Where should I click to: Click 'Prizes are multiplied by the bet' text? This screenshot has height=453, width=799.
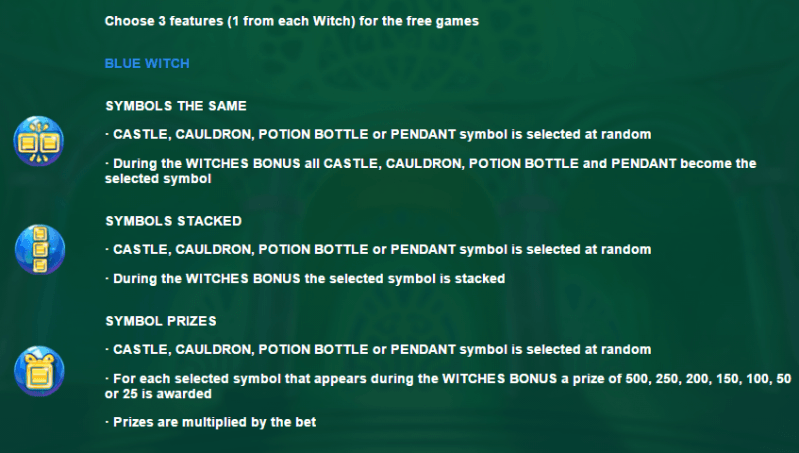click(x=210, y=422)
